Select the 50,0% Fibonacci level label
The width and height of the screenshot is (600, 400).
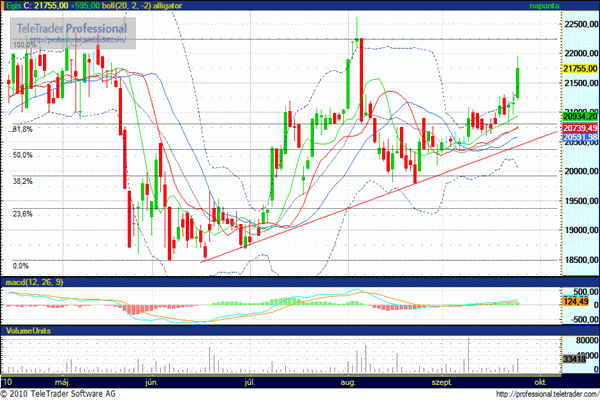(22, 155)
